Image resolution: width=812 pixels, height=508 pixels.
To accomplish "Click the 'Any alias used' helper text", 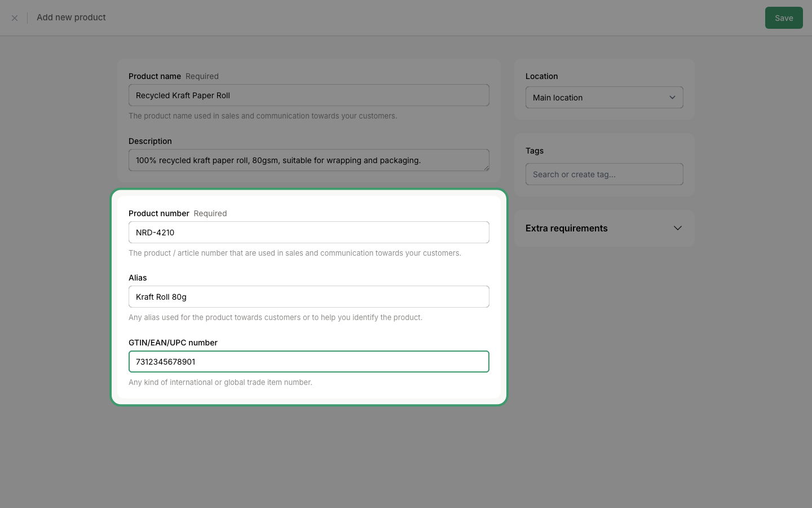I will (x=276, y=317).
